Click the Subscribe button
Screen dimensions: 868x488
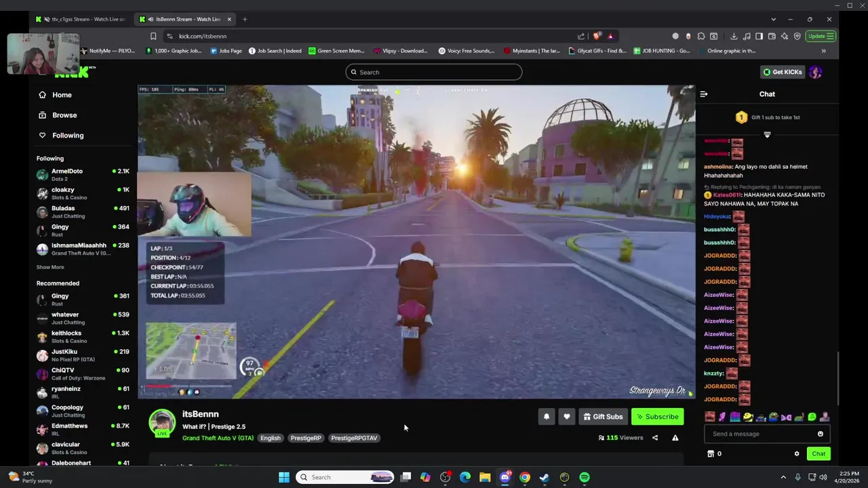click(657, 417)
